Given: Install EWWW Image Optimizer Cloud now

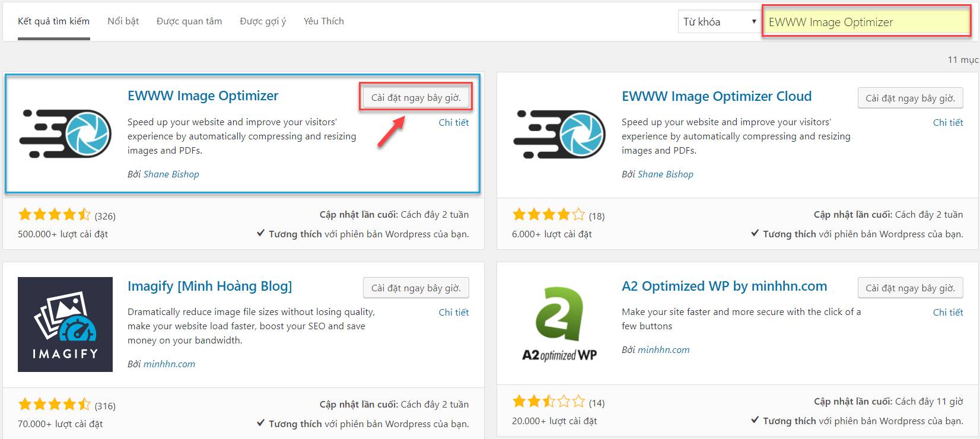Looking at the screenshot, I should coord(910,98).
